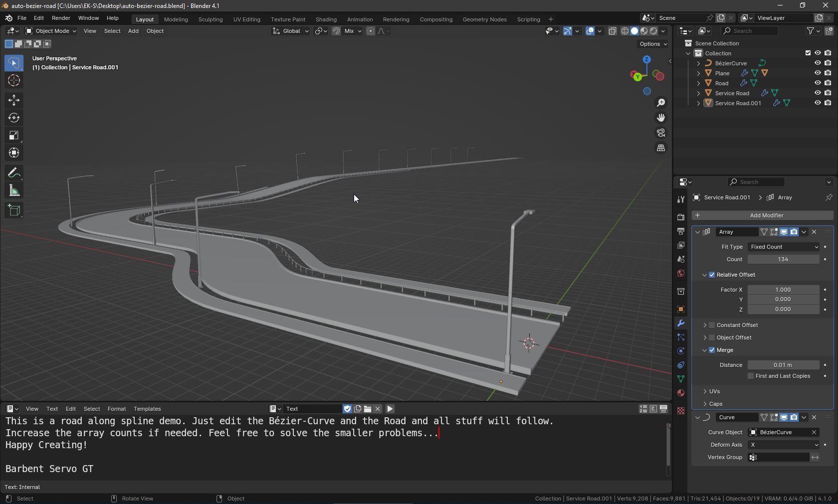The width and height of the screenshot is (838, 504).
Task: Select the Move tool in the toolbar
Action: click(x=13, y=100)
